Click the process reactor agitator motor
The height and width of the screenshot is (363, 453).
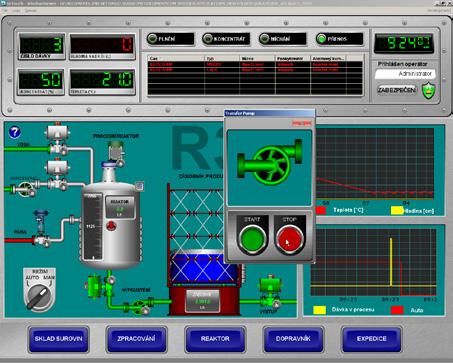[116, 151]
